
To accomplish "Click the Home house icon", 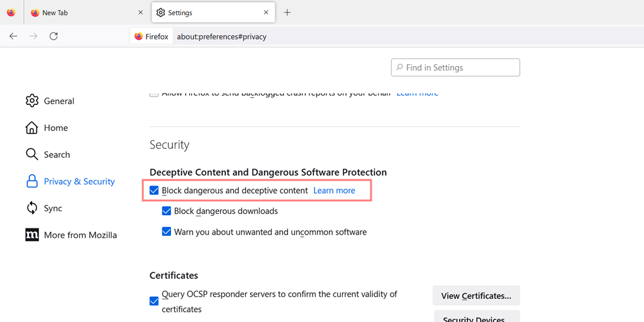I will [x=32, y=128].
